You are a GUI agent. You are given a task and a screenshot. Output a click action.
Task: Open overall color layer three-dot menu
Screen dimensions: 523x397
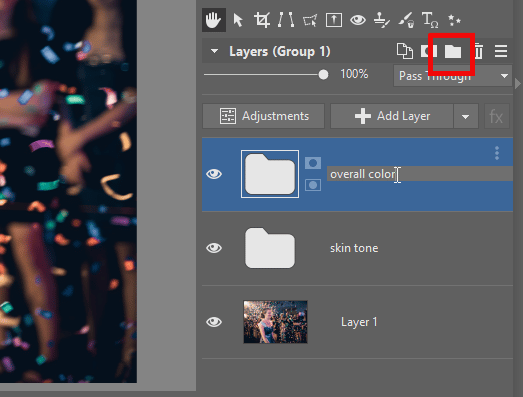pos(497,153)
